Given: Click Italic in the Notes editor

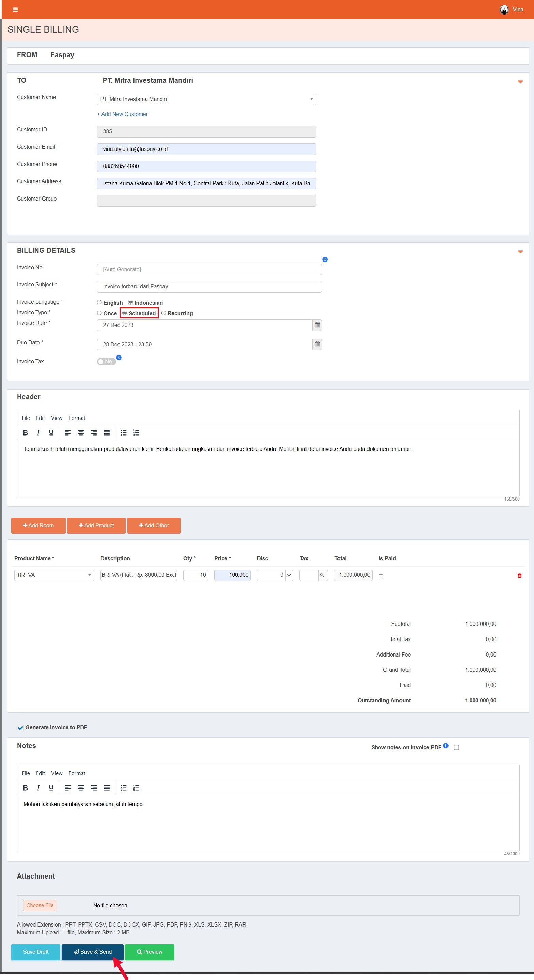Looking at the screenshot, I should (x=38, y=788).
